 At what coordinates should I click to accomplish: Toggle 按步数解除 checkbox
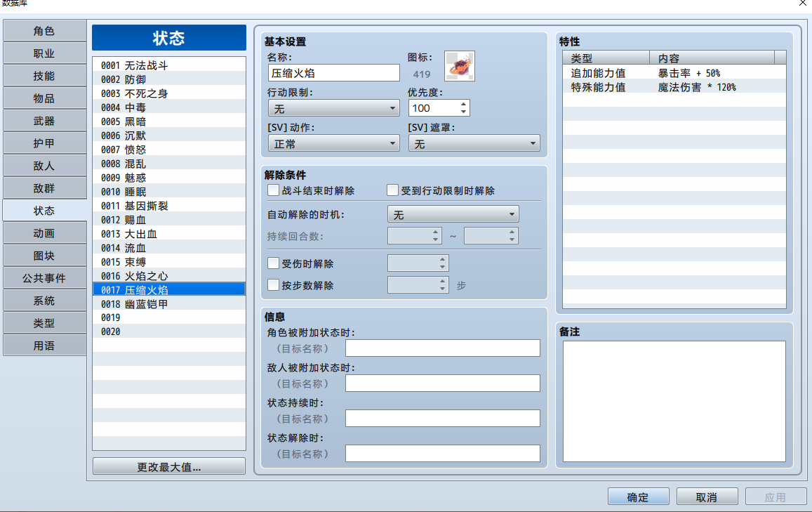point(274,285)
